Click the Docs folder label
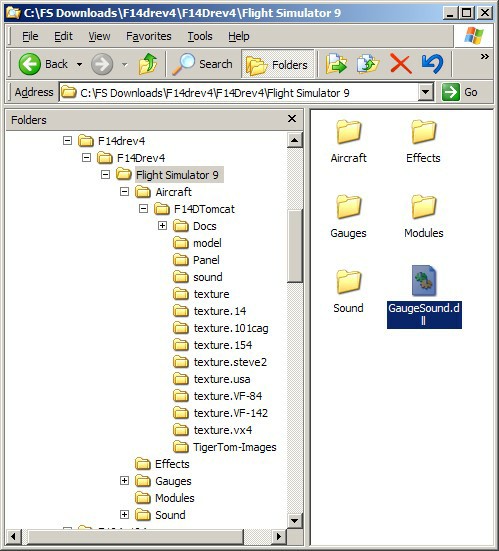 coord(205,226)
